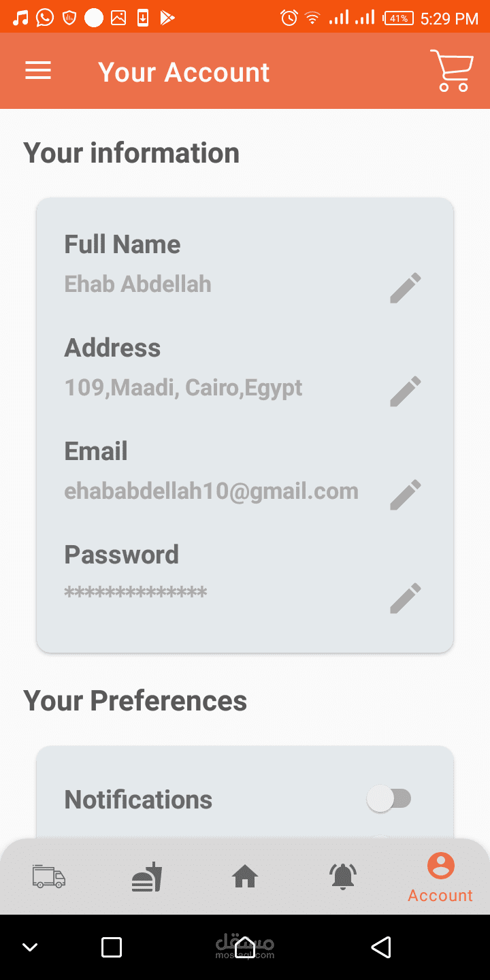
Task: Open the delivery truck tab
Action: point(49,877)
